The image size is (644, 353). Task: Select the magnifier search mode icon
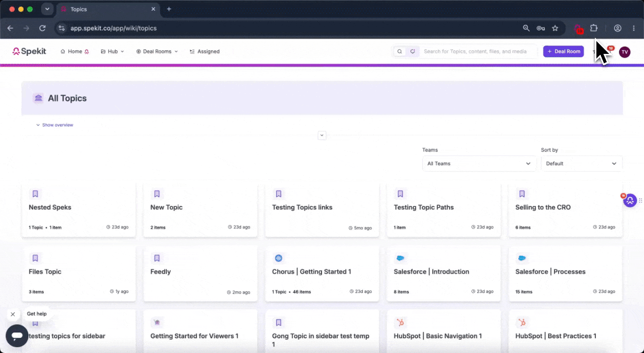pos(400,51)
